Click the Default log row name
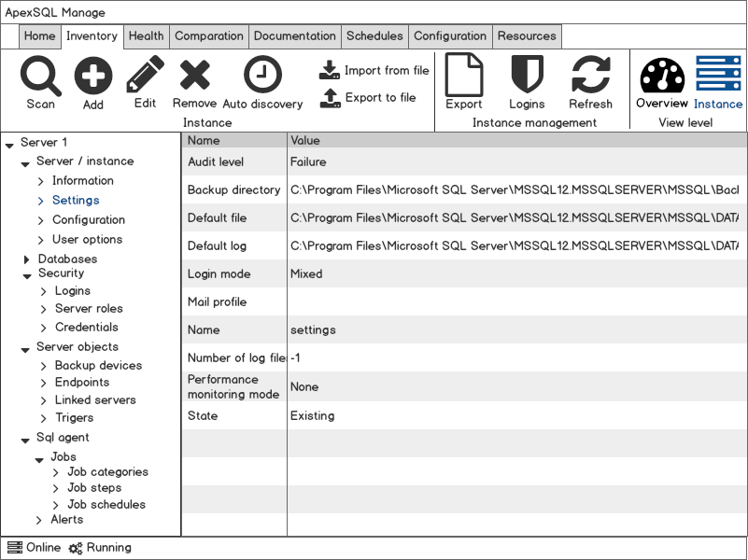The height and width of the screenshot is (560, 748). [217, 245]
